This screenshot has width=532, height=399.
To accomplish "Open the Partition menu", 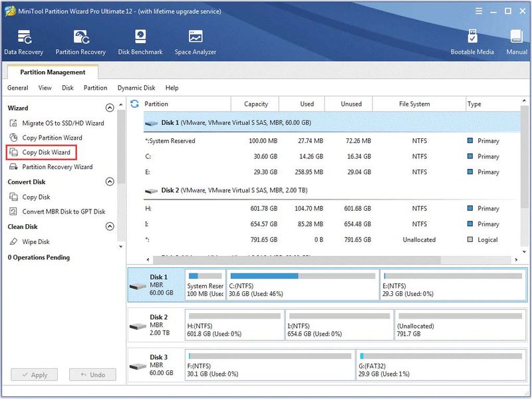I will click(x=95, y=88).
